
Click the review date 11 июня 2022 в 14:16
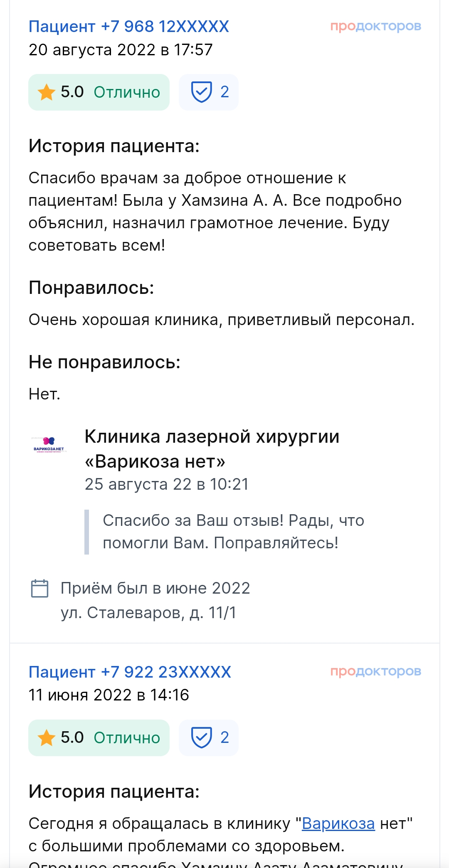pos(109,695)
